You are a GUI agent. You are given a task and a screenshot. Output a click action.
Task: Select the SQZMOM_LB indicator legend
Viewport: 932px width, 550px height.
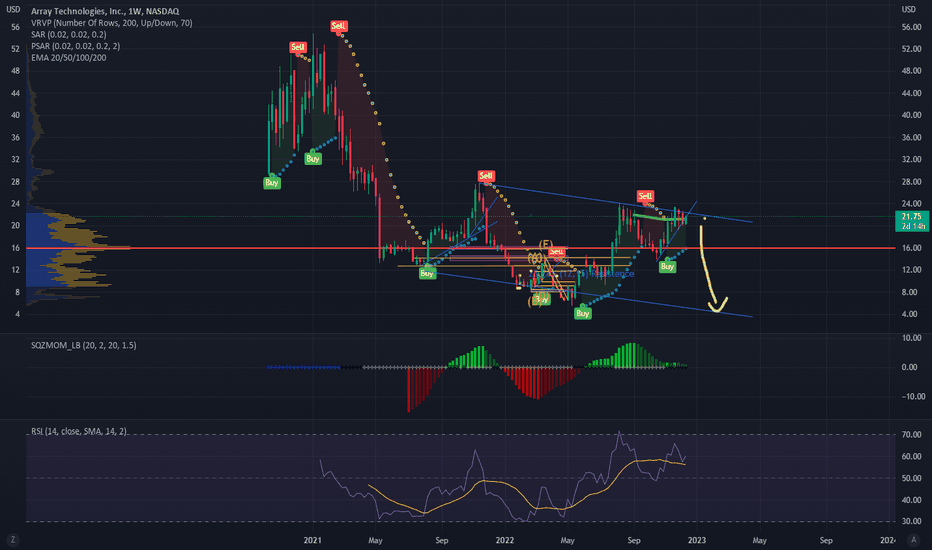84,345
